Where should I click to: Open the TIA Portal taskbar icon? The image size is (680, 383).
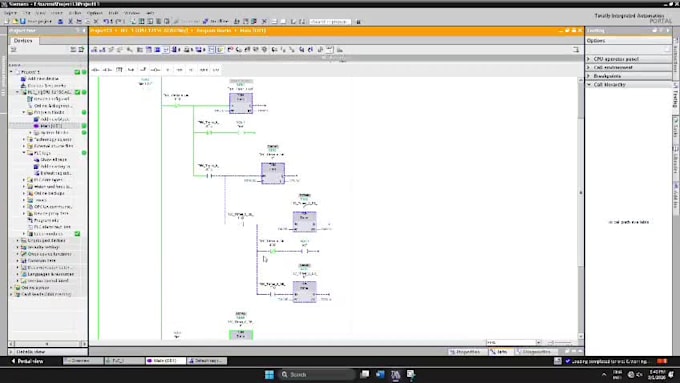(396, 374)
